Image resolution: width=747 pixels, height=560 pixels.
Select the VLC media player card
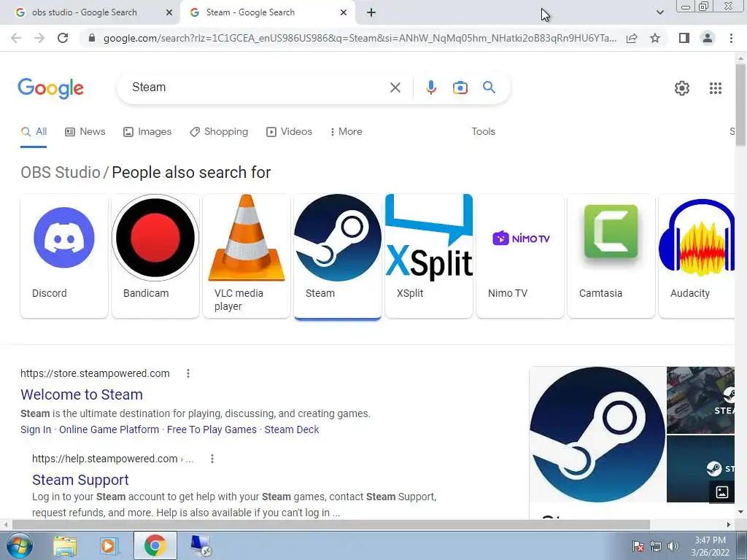[x=247, y=255]
